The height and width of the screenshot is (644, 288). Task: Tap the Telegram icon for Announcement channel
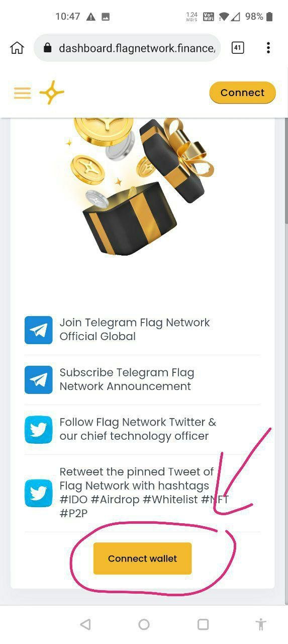tap(39, 380)
